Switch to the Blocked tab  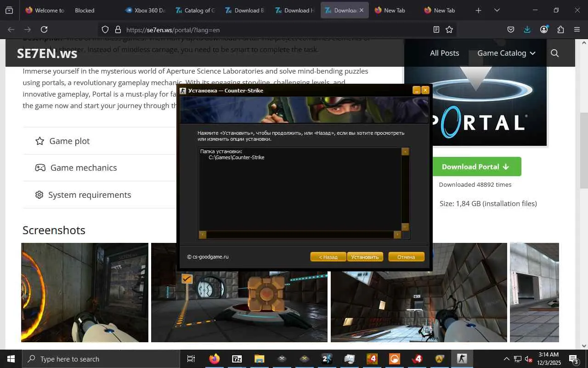(x=85, y=10)
